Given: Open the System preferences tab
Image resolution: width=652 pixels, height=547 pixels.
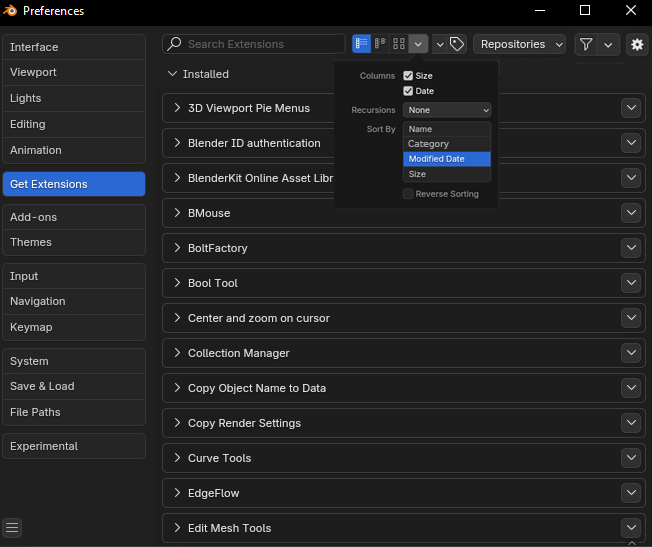Looking at the screenshot, I should pyautogui.click(x=74, y=361).
